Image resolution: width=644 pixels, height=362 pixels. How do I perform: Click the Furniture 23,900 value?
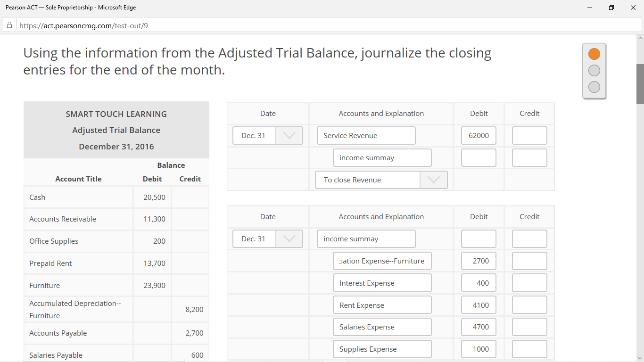click(x=154, y=285)
